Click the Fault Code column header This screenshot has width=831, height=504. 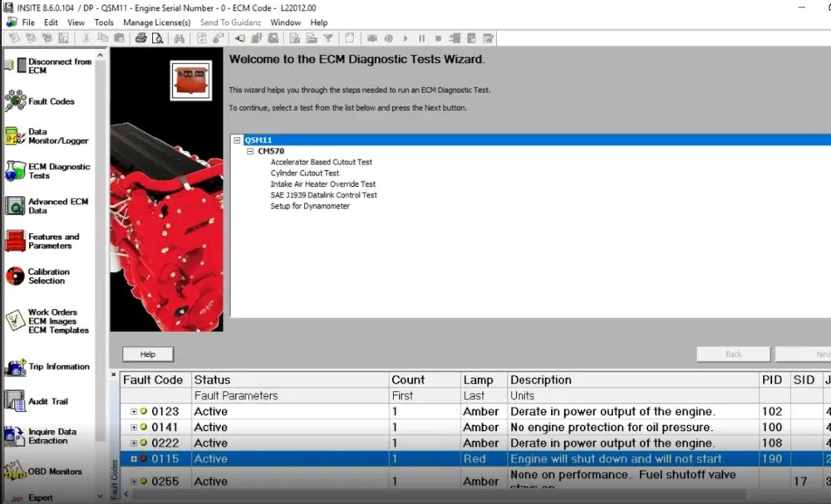click(x=156, y=379)
